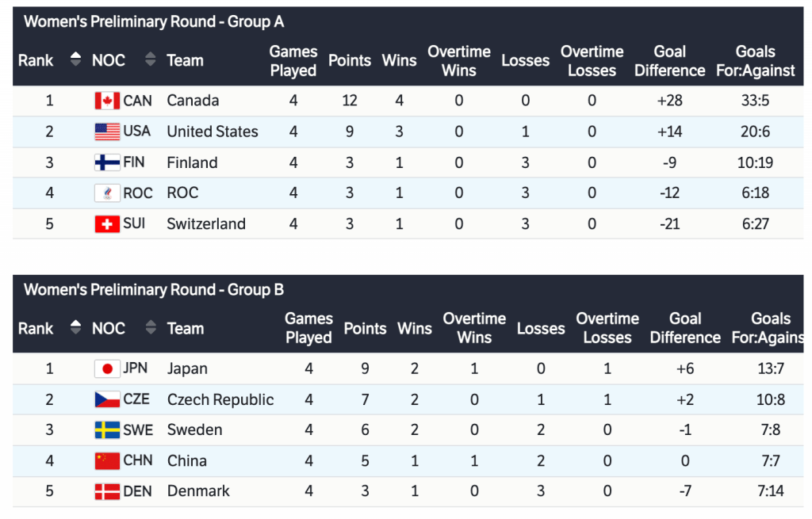Click the Group B Goal Difference header
Viewport: 812px width, 519px height.
[685, 328]
